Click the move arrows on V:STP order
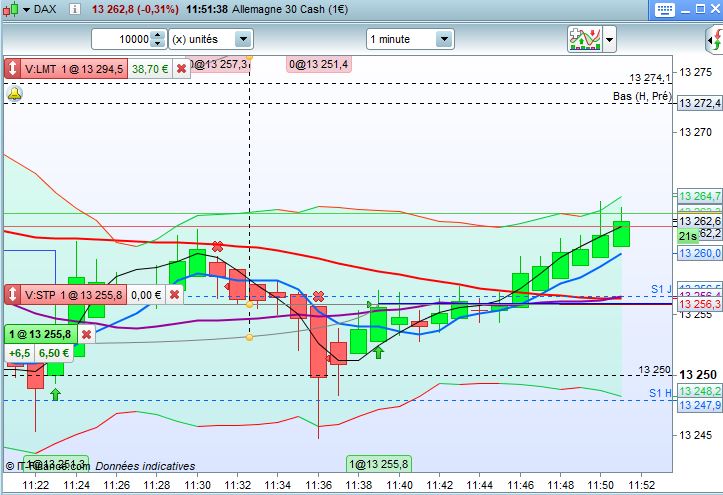 tap(13, 294)
